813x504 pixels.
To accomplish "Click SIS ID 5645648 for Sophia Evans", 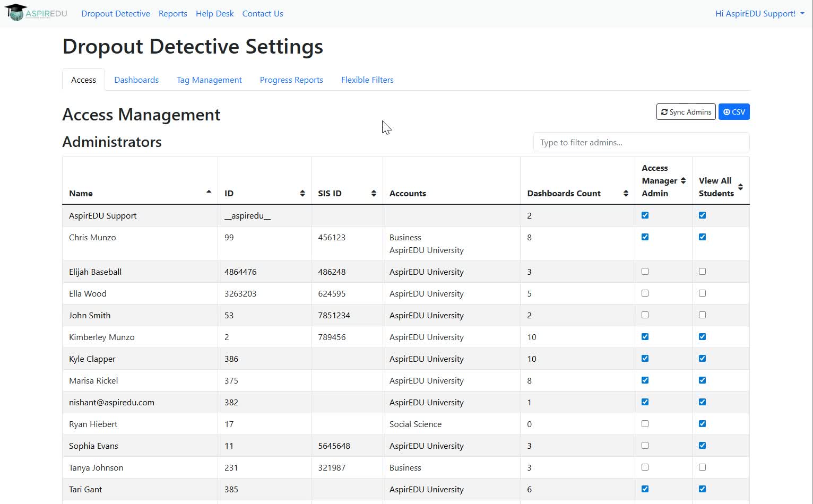I will [334, 446].
